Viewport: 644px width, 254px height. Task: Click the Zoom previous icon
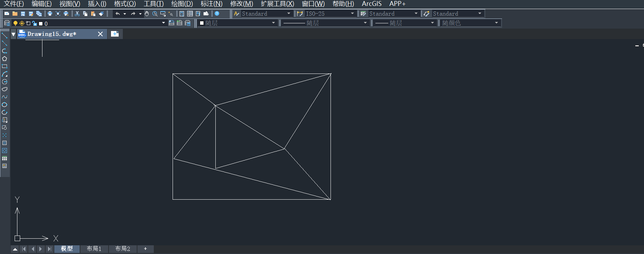pos(171,14)
